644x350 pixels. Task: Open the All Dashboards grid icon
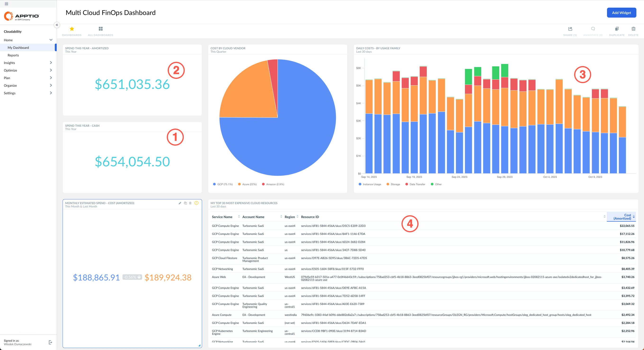[x=100, y=29]
